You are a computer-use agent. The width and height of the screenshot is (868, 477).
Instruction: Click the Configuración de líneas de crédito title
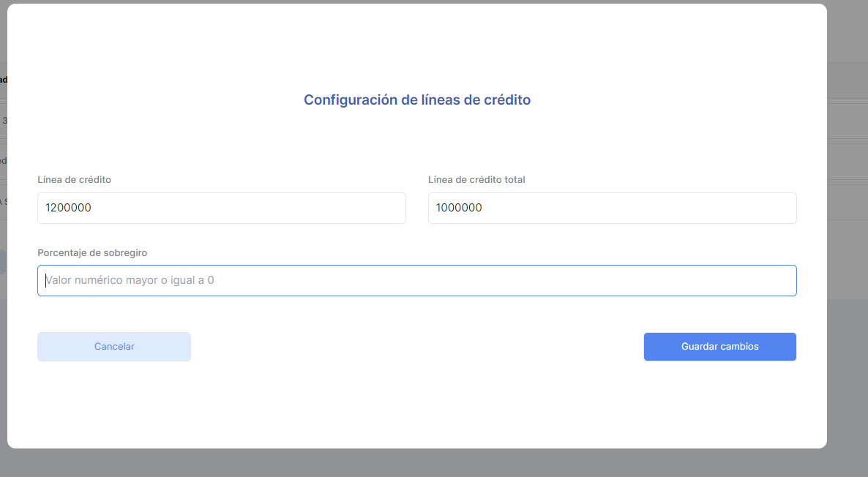click(x=417, y=99)
